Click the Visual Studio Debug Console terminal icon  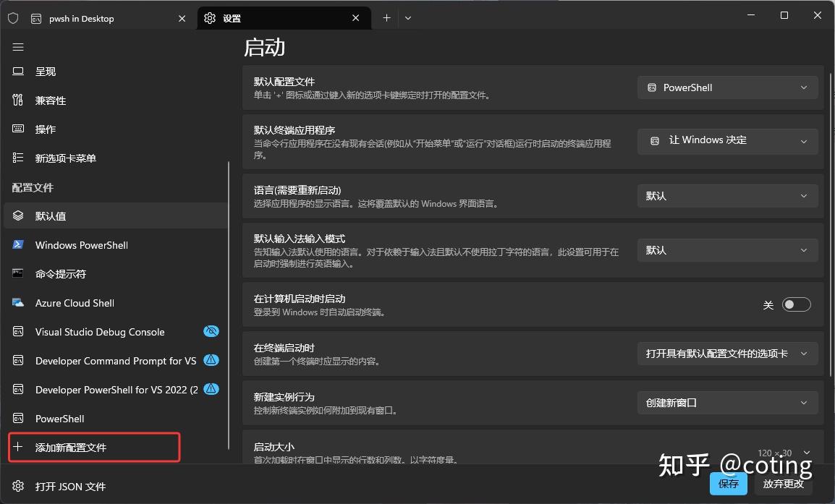[18, 331]
